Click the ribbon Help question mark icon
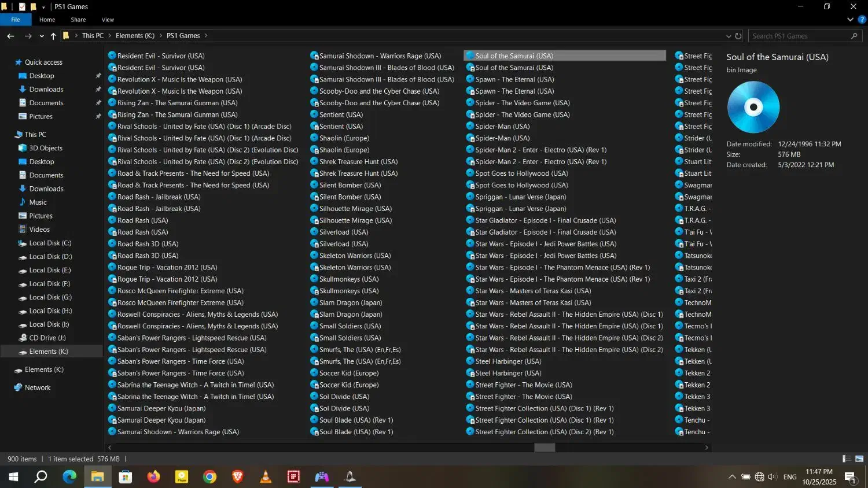Viewport: 868px width, 488px height. (x=862, y=20)
